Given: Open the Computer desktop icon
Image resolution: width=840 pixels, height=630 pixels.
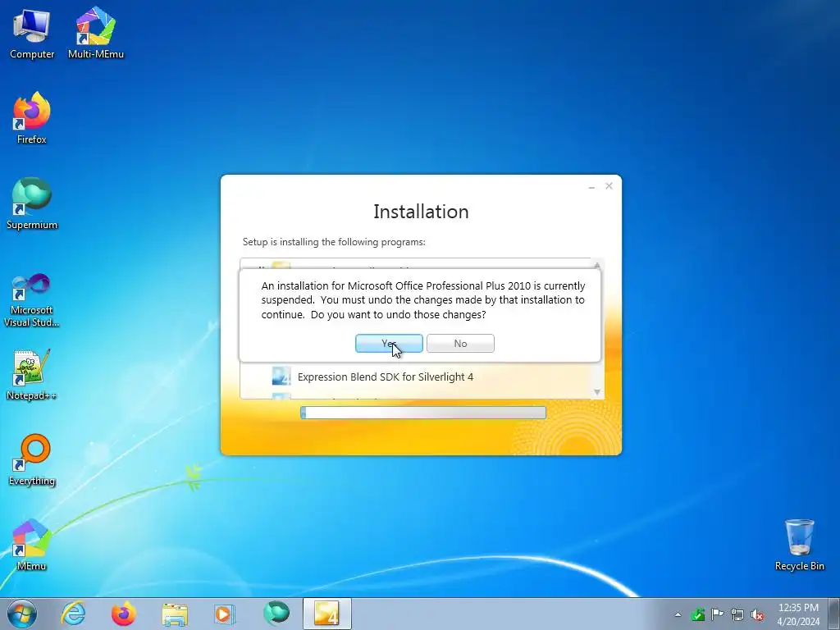Looking at the screenshot, I should [32, 34].
